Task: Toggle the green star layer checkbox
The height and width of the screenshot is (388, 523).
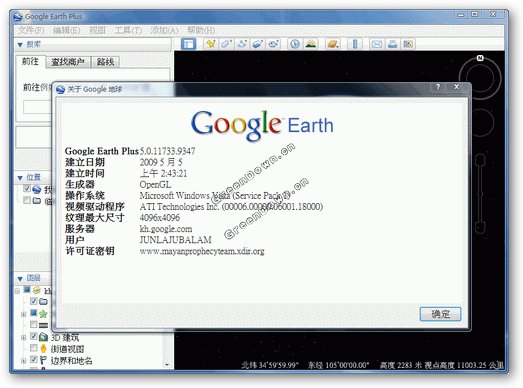Action: click(x=33, y=313)
